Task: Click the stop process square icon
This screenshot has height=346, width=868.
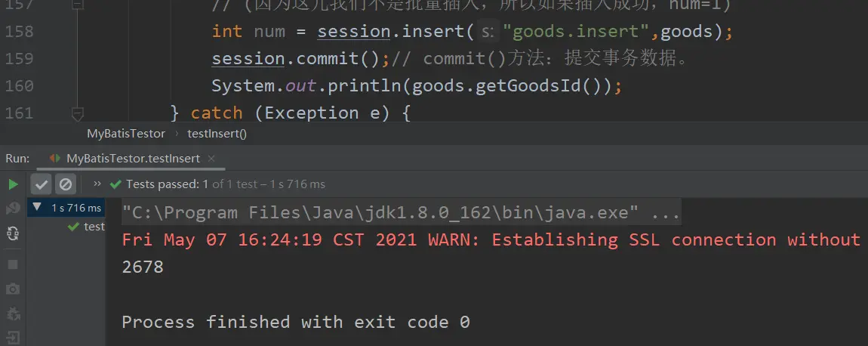Action: click(x=13, y=264)
